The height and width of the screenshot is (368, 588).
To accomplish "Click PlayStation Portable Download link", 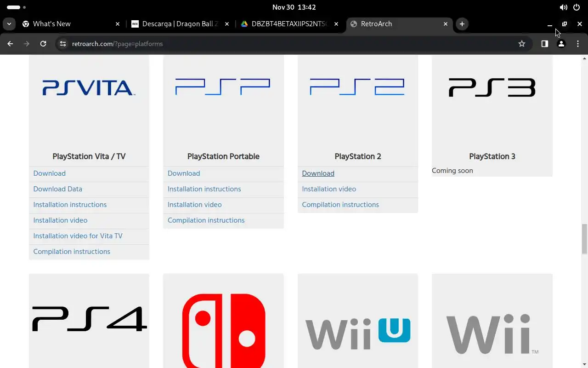I will point(184,173).
